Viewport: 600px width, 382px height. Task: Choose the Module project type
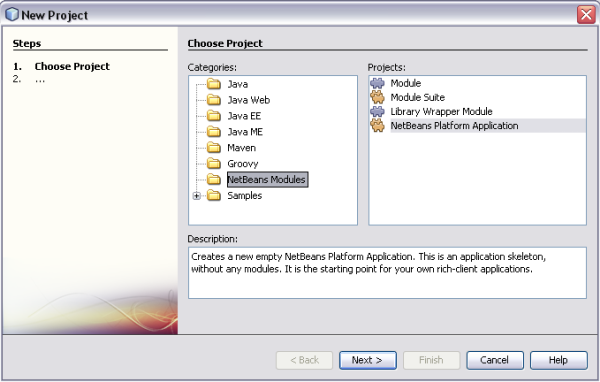(406, 83)
